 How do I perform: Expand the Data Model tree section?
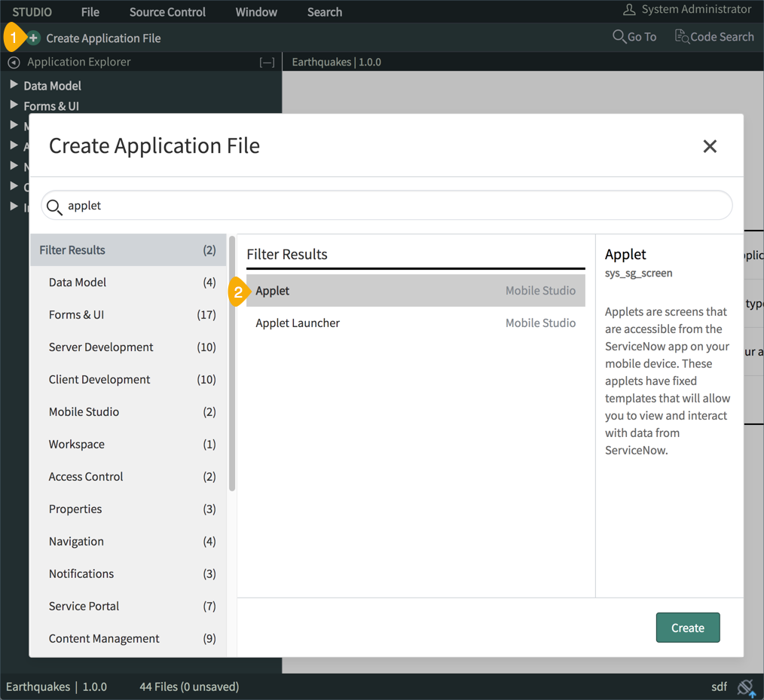coord(15,85)
